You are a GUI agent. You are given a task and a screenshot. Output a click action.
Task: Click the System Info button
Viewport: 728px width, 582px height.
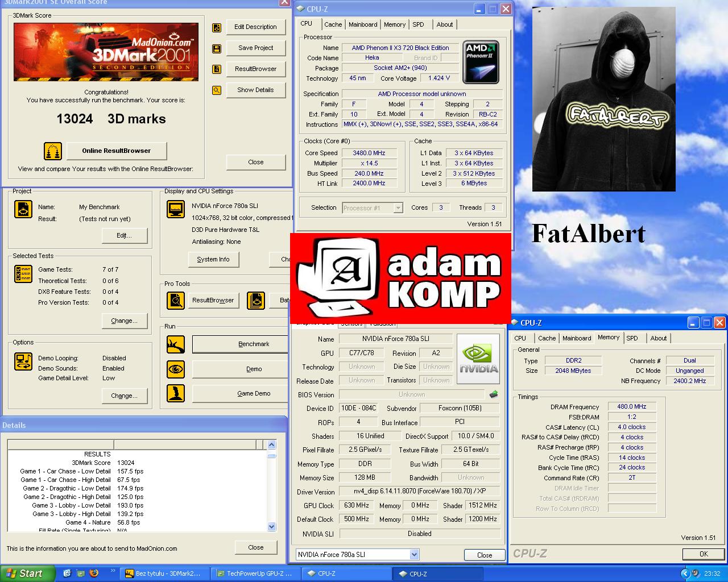(213, 259)
